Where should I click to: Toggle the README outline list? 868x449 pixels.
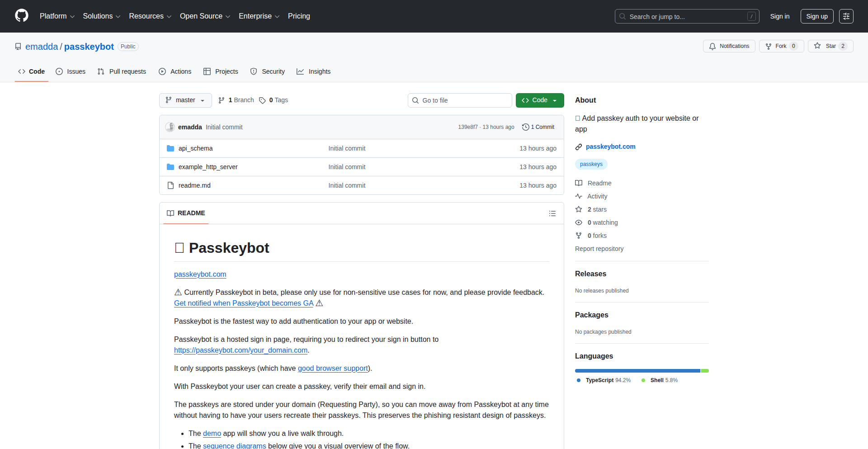coord(552,213)
